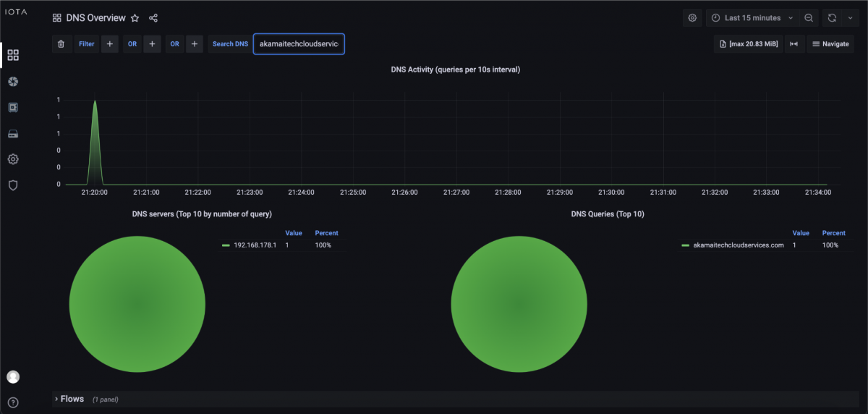Download capture via max 20.83 MiB button
Screen dimensions: 868x414
pos(748,44)
